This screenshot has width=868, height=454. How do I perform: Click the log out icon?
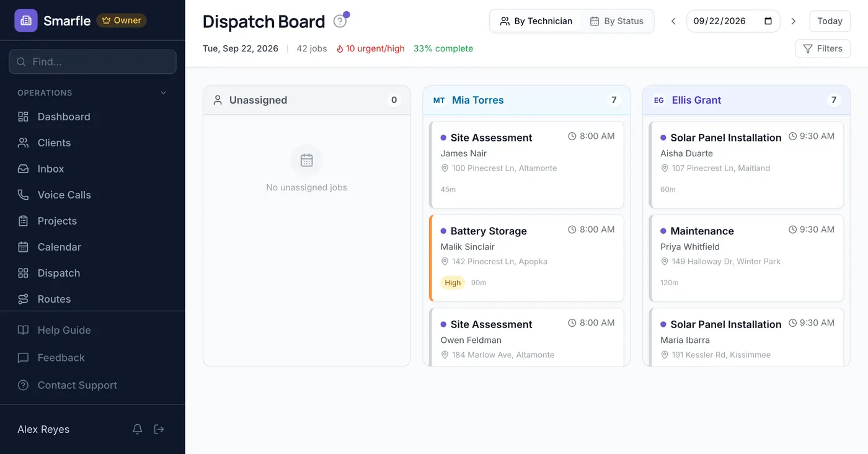click(159, 429)
